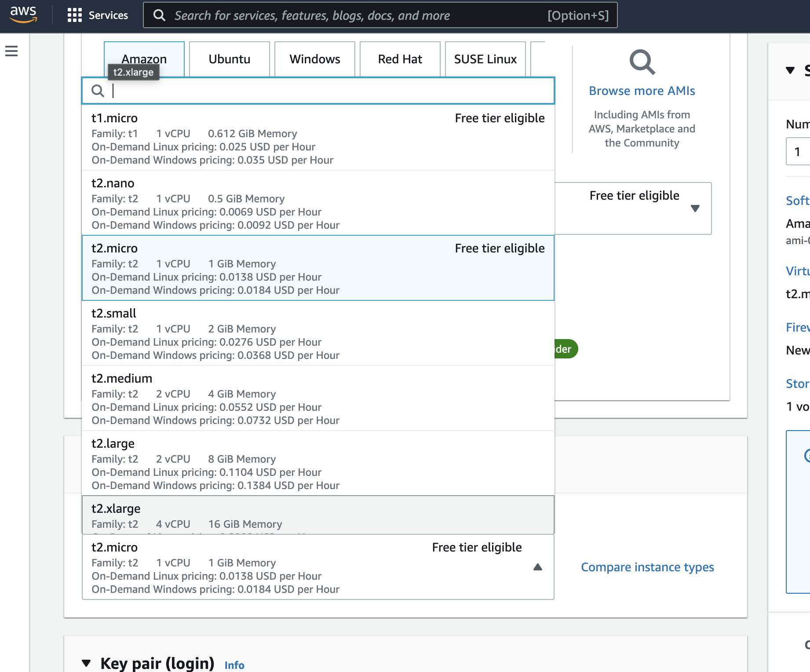
Task: Select the t2.small instance type
Action: pyautogui.click(x=264, y=333)
